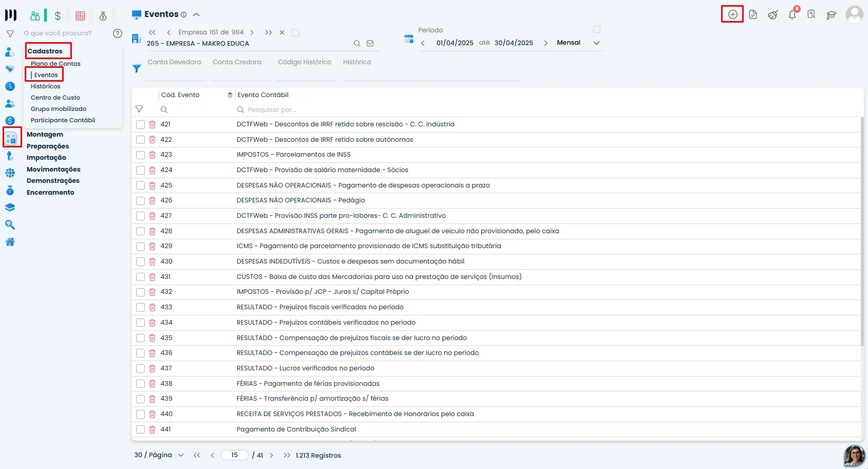Open the calendar period icon
The width and height of the screenshot is (868, 469).
(x=409, y=39)
